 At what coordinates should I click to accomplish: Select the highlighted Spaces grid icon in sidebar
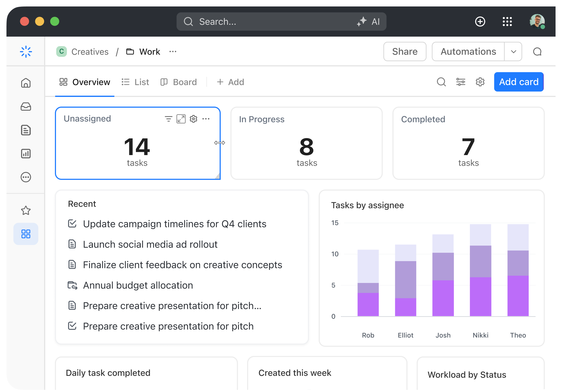tap(26, 234)
